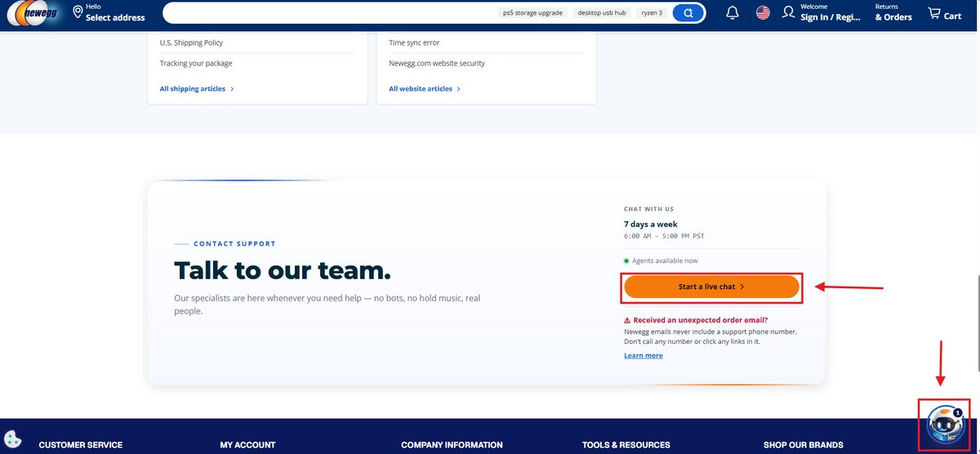The width and height of the screenshot is (980, 454).
Task: View All shipping articles
Action: click(197, 89)
